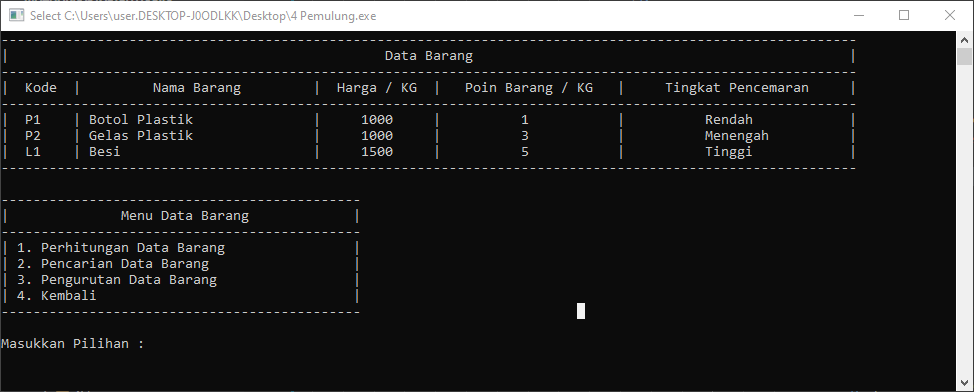Click the console app icon in title bar
The width and height of the screenshot is (974, 392).
16,16
